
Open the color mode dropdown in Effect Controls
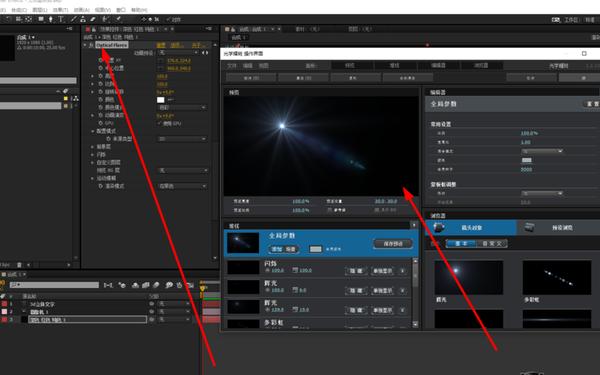tap(182, 108)
